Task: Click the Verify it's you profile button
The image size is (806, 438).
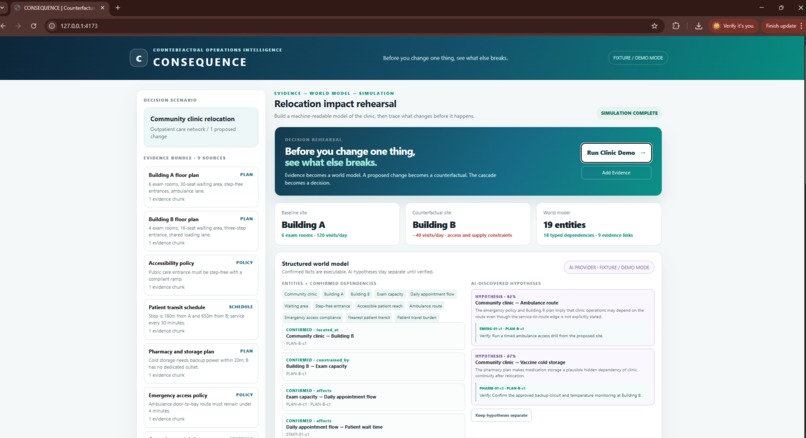Action: click(733, 26)
